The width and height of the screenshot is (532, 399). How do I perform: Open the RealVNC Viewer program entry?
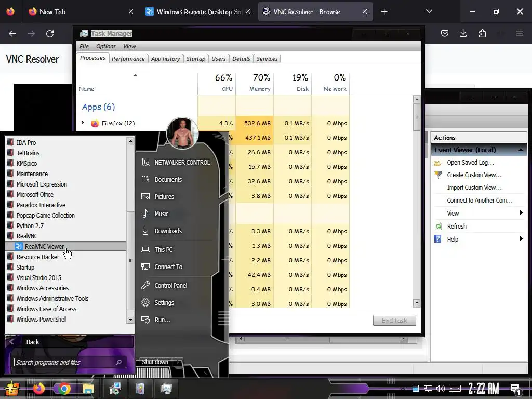pos(65,246)
